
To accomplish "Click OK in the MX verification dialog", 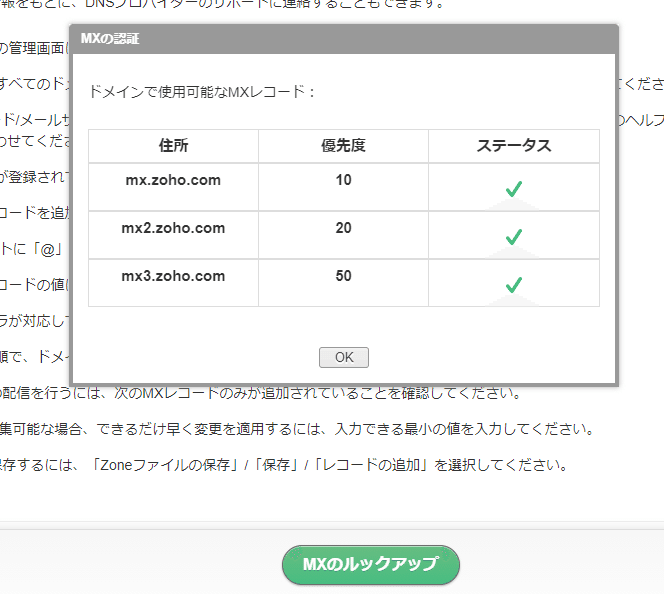I will coord(343,357).
